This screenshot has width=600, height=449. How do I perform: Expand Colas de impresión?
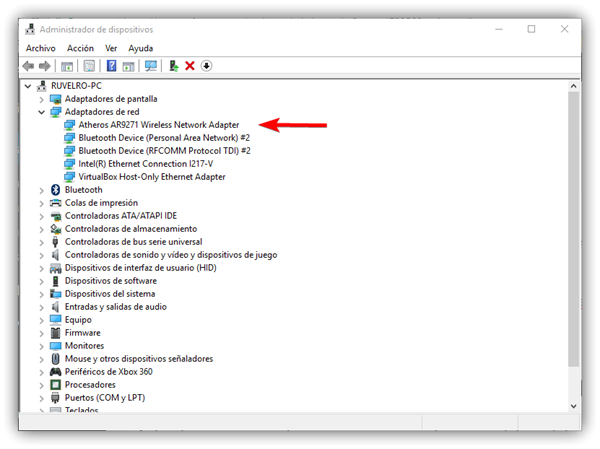(x=41, y=203)
